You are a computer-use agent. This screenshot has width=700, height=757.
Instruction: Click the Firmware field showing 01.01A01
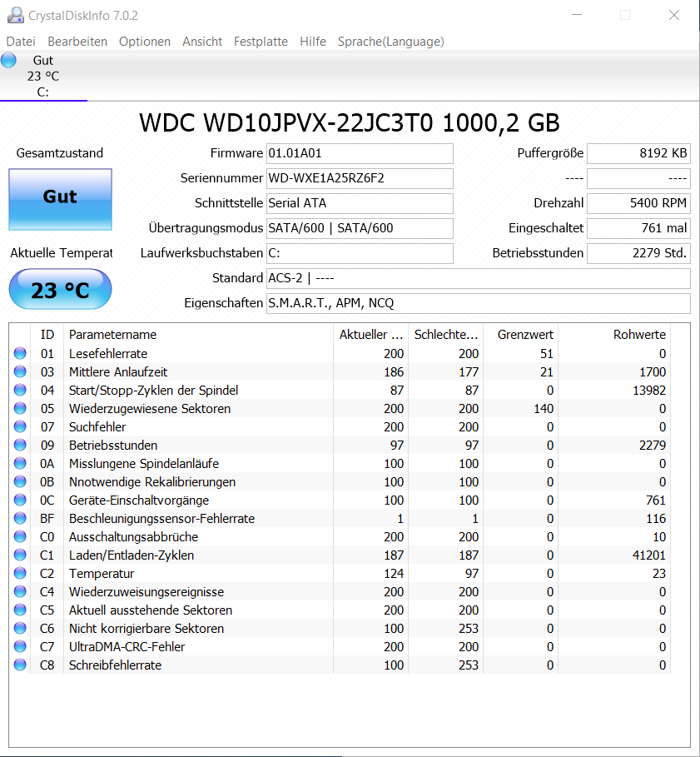point(360,153)
